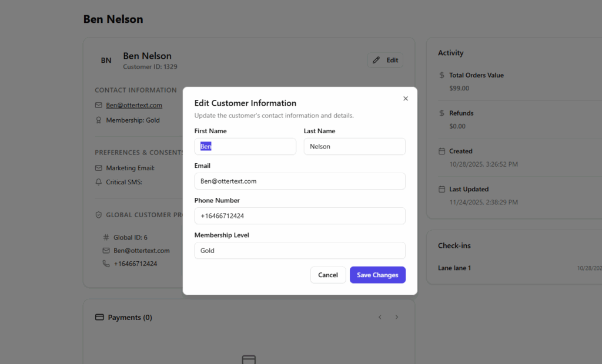602x364 pixels.
Task: Click the previous page arrow in Payments
Action: click(380, 317)
